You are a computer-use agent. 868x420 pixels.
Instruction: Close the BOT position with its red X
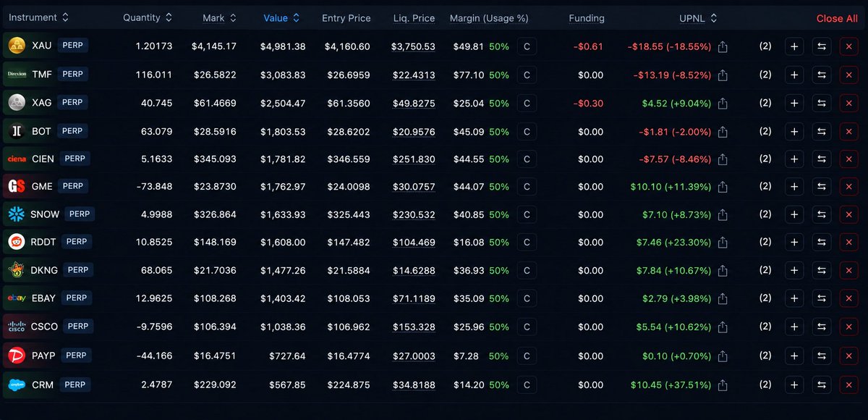(x=849, y=132)
